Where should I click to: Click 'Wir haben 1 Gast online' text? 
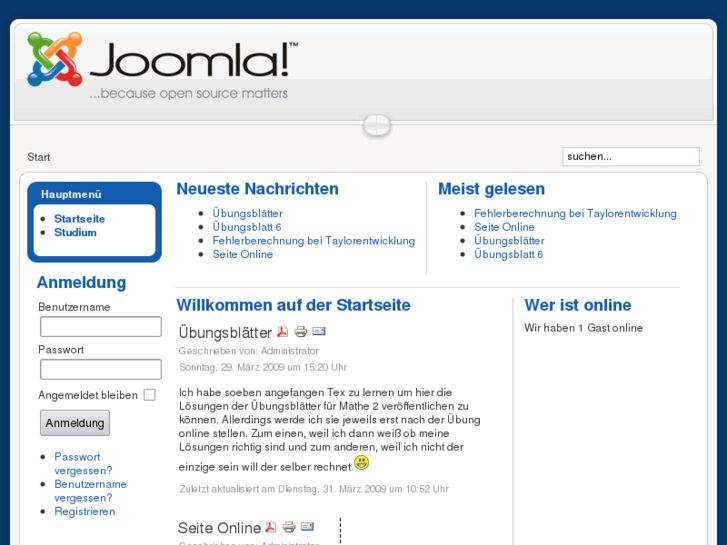coord(583,328)
